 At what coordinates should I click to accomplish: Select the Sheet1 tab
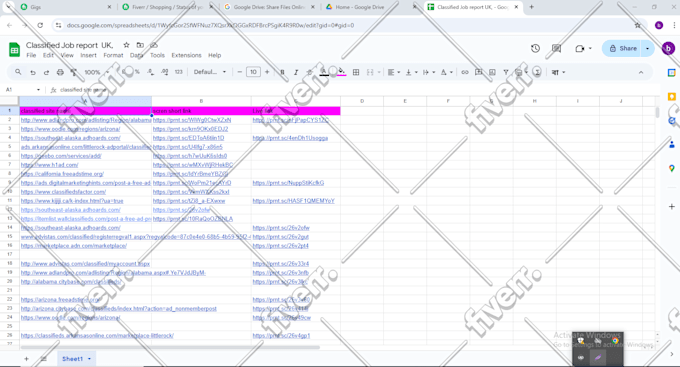[76, 359]
